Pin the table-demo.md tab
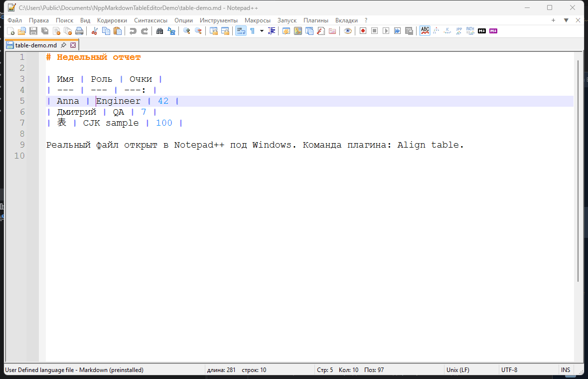 [63, 45]
